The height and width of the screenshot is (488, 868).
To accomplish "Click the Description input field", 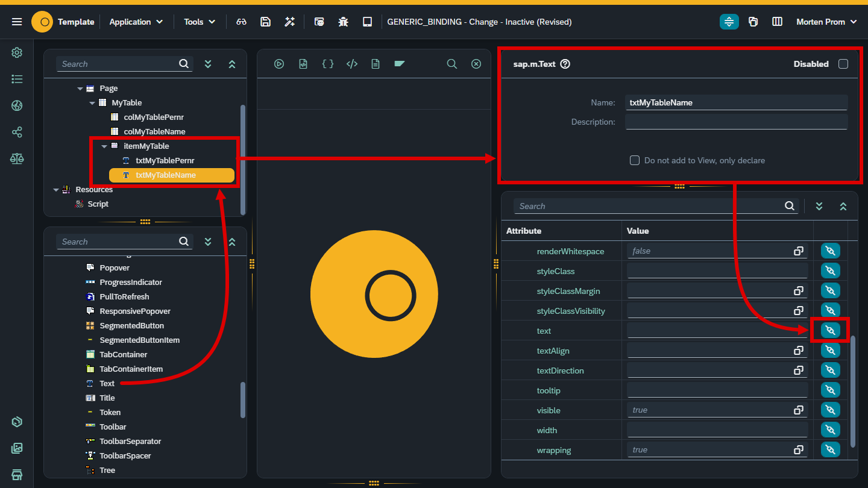I will pos(736,122).
